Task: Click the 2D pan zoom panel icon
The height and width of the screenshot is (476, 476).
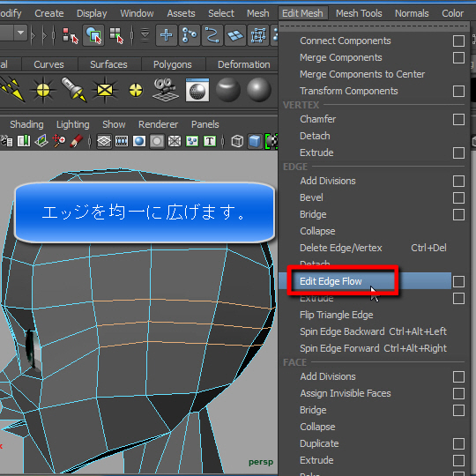Action: coord(58,141)
